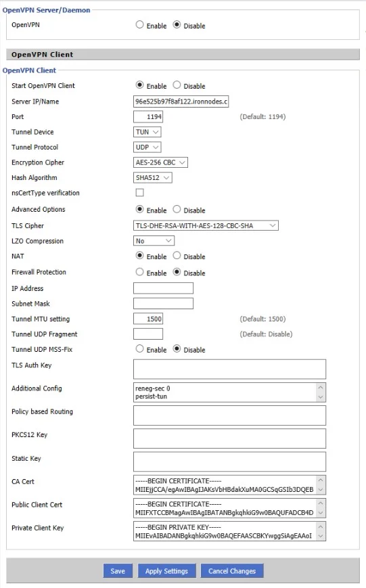The image size is (366, 588).
Task: Select Disable for OpenVPN Server/Daemon
Action: point(177,25)
